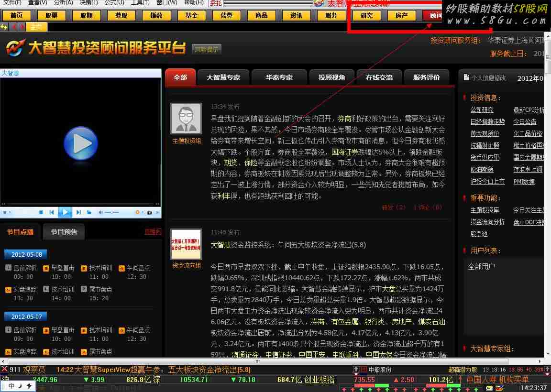Viewport: 551px width, 392px height.
Task: Click the orange round icon in player bar
Action: click(x=137, y=212)
